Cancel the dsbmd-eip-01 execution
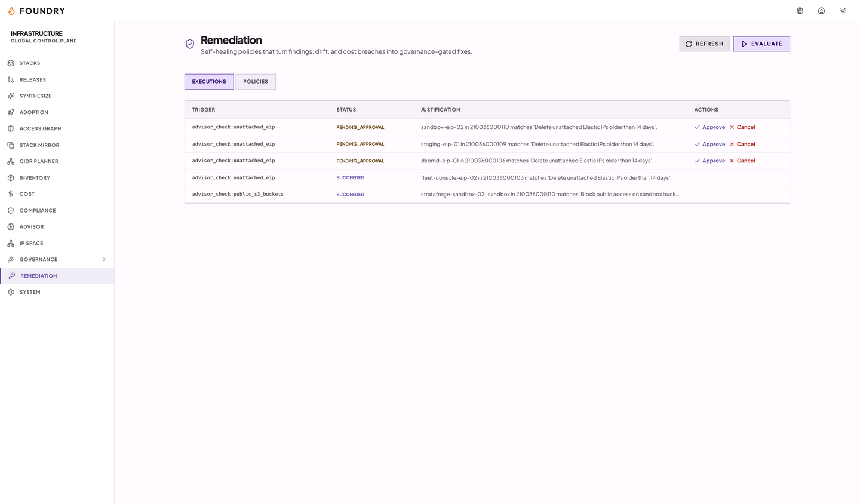This screenshot has height=504, width=860. coord(742,161)
